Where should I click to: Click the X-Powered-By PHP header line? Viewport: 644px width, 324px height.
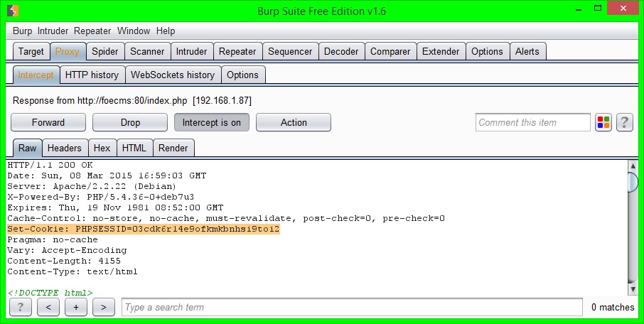tap(101, 197)
